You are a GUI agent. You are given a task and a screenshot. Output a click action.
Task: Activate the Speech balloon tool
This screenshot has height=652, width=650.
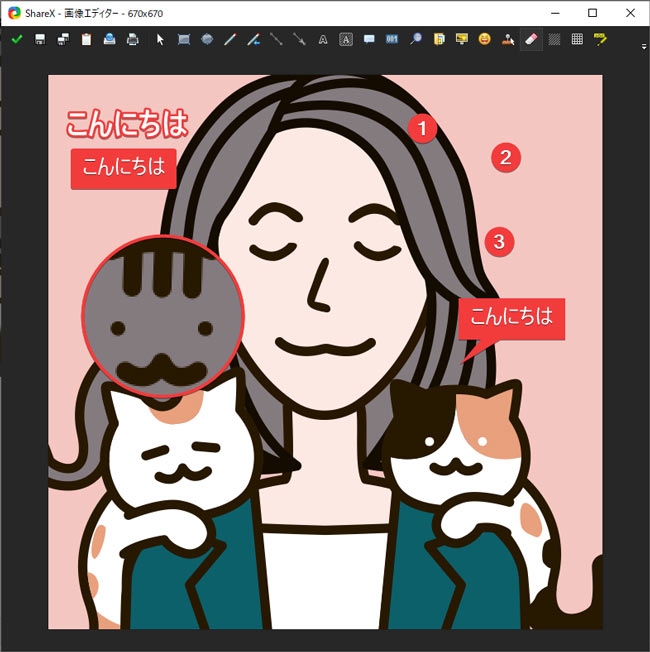[369, 40]
